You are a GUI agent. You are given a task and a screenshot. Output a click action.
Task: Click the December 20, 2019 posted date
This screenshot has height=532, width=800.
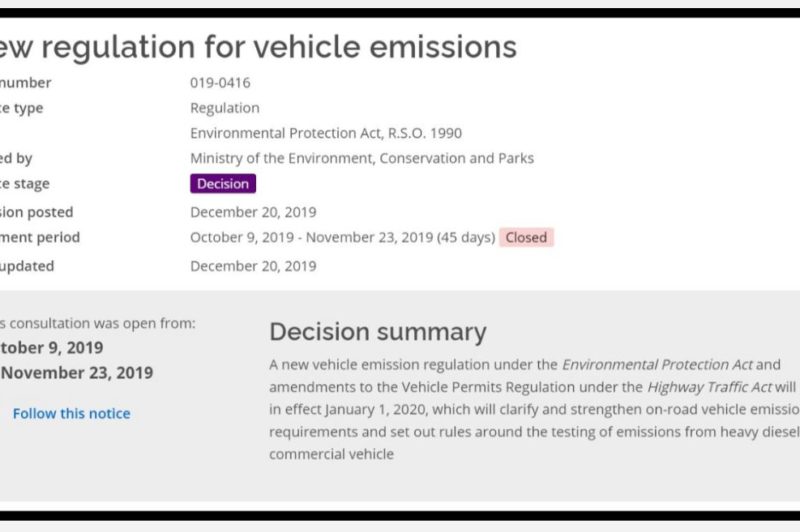(253, 212)
